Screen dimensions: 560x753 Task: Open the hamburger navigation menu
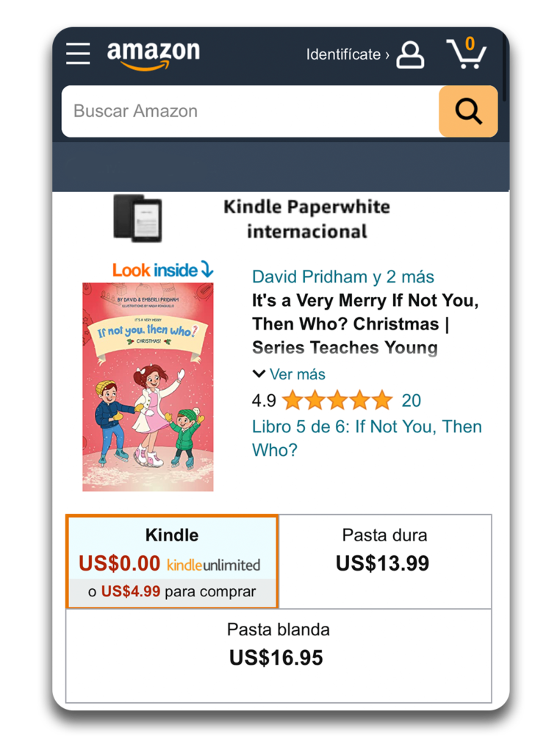click(x=78, y=53)
